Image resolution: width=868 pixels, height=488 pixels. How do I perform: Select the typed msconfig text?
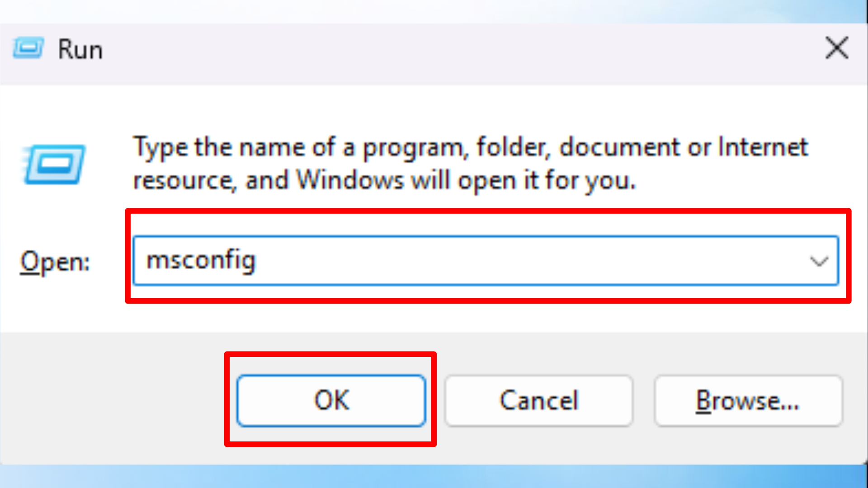(200, 260)
